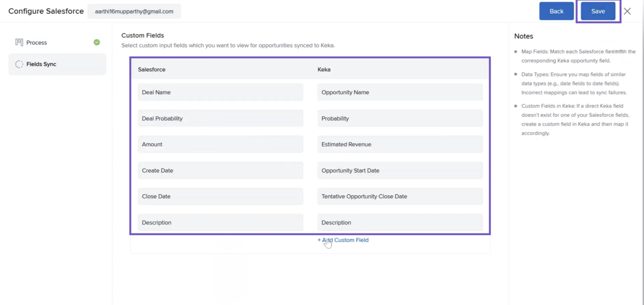Click the Process pipeline icon
644x305 pixels.
coord(19,42)
